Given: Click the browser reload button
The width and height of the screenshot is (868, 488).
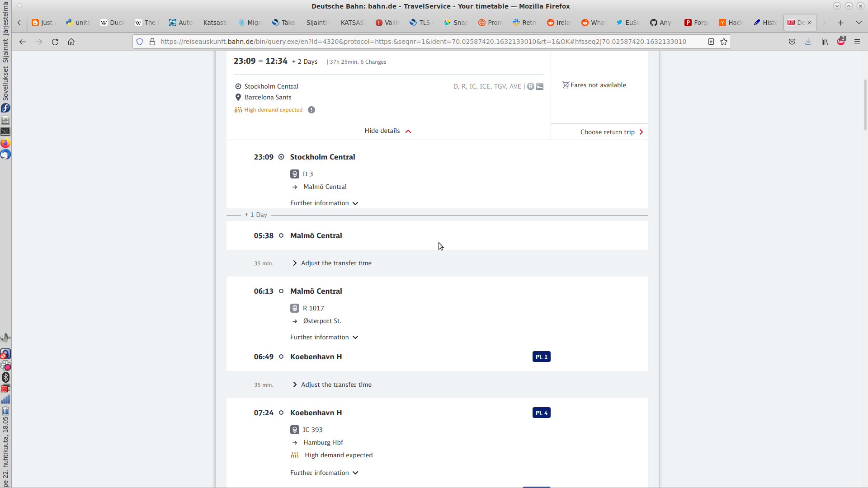Looking at the screenshot, I should pos(55,42).
